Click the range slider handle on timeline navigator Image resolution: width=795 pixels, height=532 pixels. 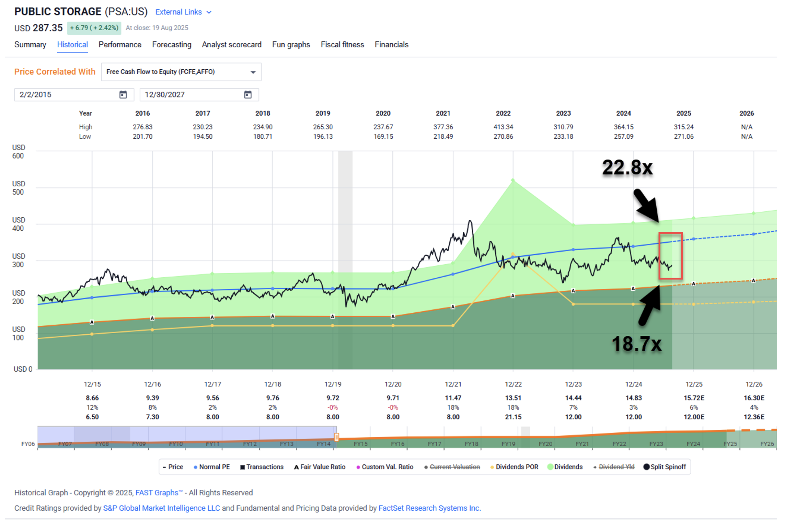pos(336,437)
